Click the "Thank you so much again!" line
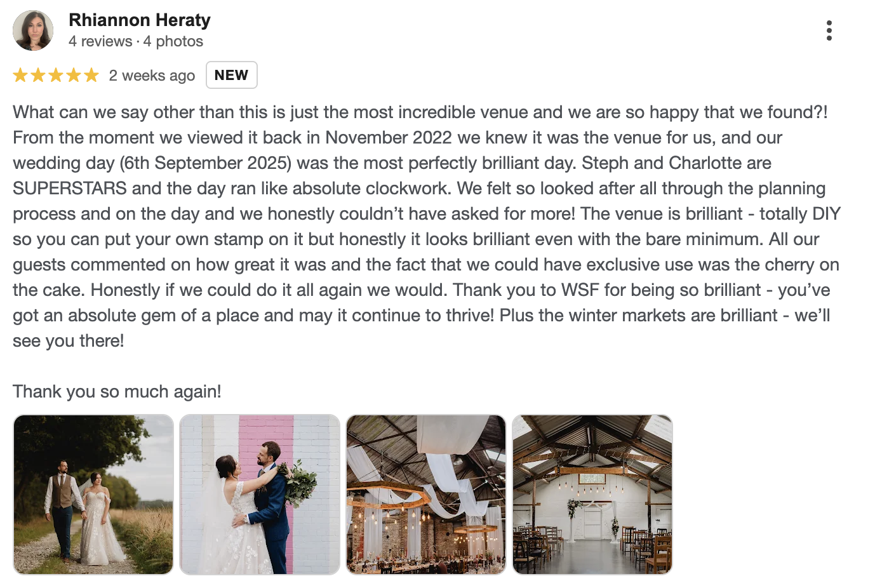Screen dimensions: 875x588 point(117,392)
